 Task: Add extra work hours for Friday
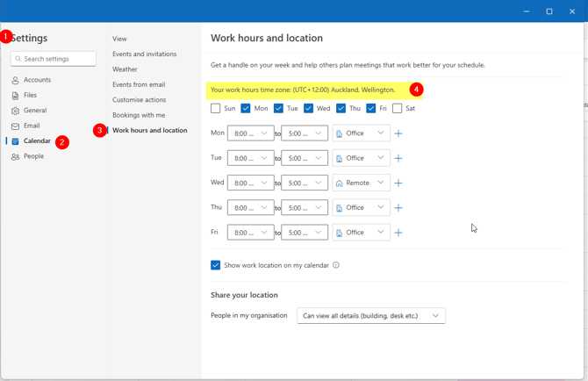click(x=398, y=233)
